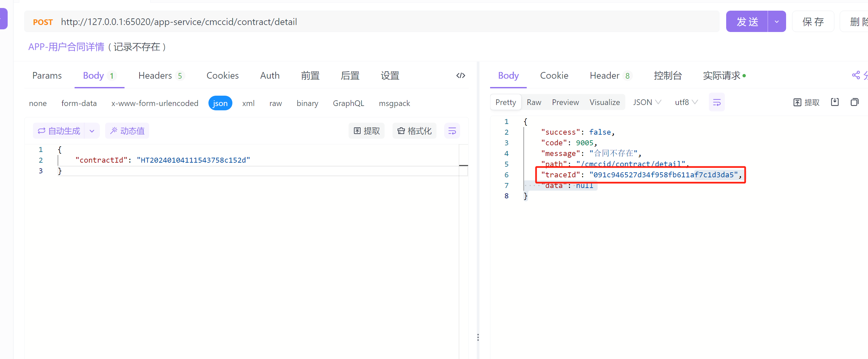Image resolution: width=868 pixels, height=359 pixels.
Task: Select the binary body type
Action: [307, 103]
